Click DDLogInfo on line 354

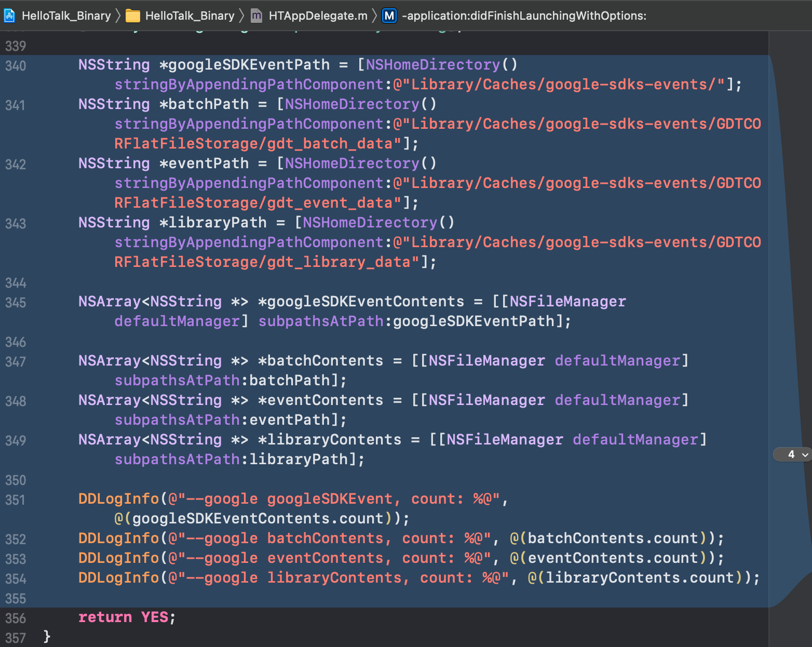click(118, 578)
